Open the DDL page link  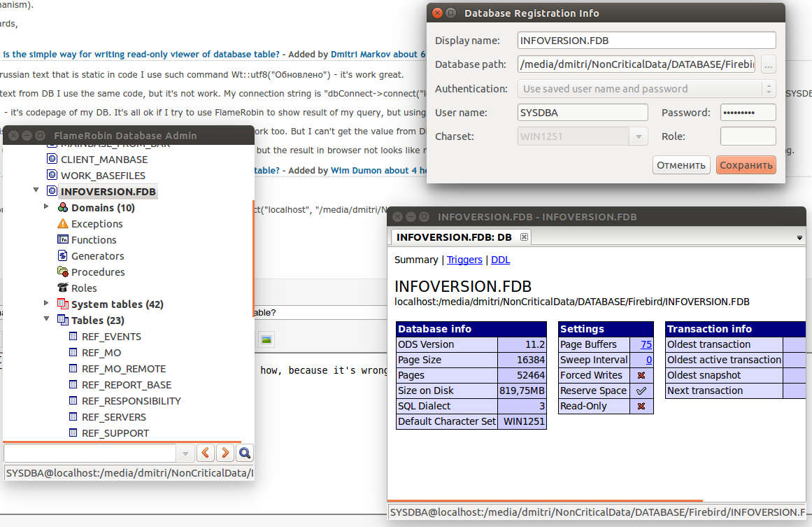(500, 260)
